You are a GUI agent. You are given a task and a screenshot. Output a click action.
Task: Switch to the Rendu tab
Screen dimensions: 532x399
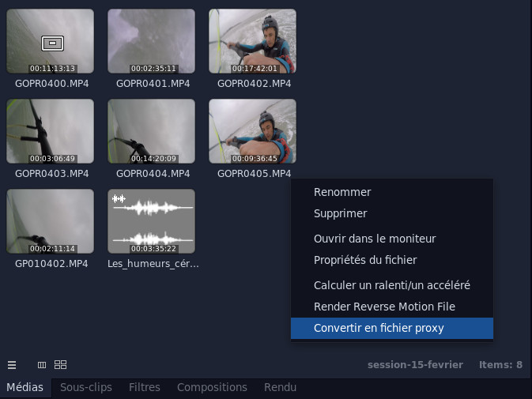point(281,387)
